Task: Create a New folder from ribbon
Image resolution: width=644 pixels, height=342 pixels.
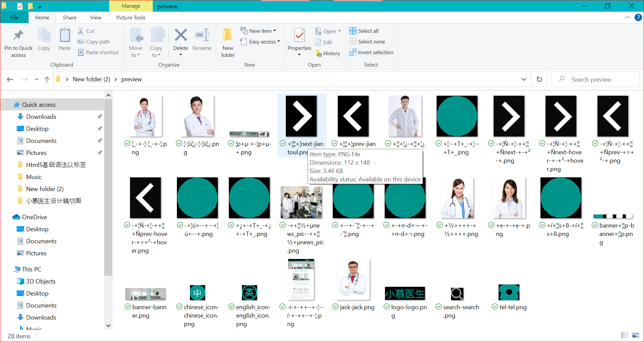Action: pos(228,43)
